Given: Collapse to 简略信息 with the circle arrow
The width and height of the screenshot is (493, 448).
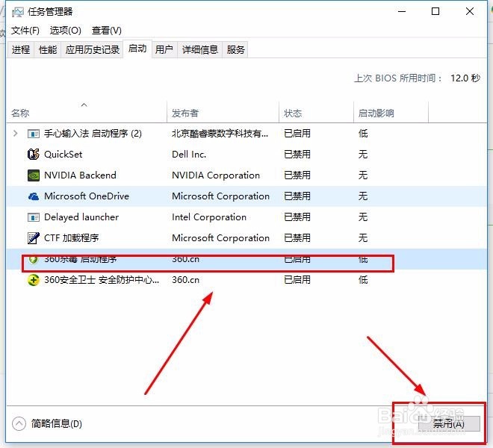Looking at the screenshot, I should (x=19, y=424).
